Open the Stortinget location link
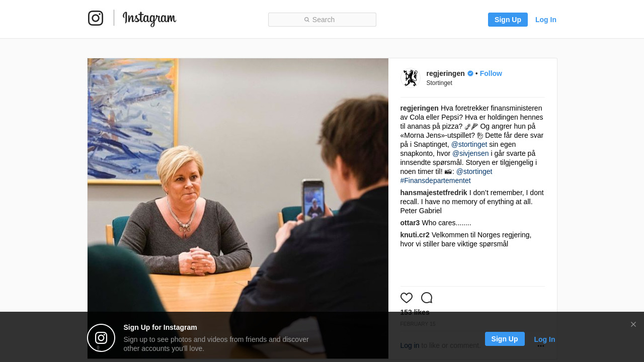The image size is (644, 362). pos(439,83)
